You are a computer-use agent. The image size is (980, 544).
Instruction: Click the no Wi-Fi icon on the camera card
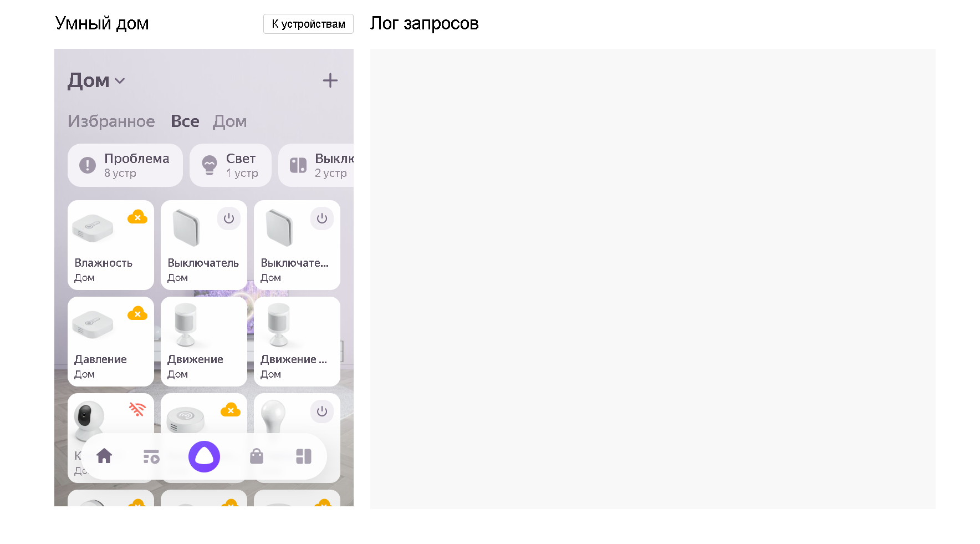point(137,409)
